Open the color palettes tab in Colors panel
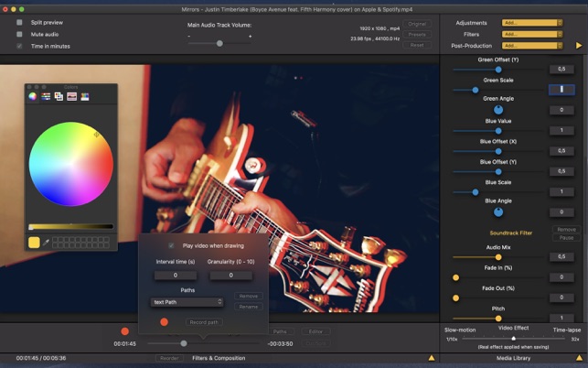 [x=59, y=96]
